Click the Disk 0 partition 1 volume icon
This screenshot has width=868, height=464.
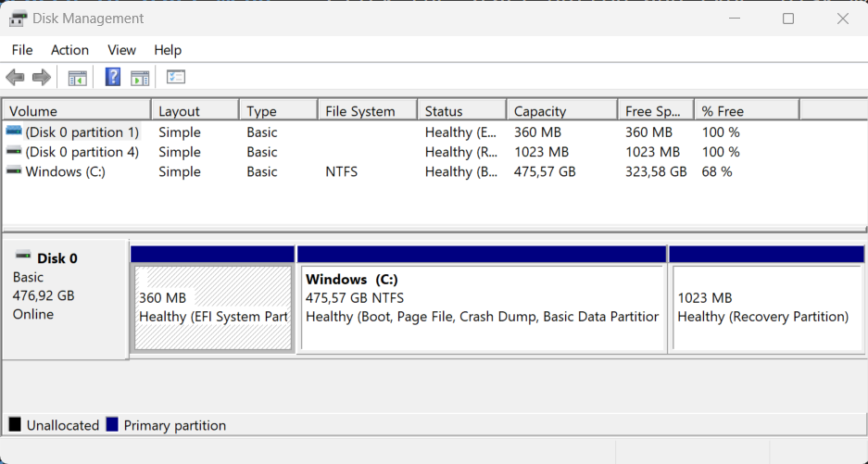[14, 132]
